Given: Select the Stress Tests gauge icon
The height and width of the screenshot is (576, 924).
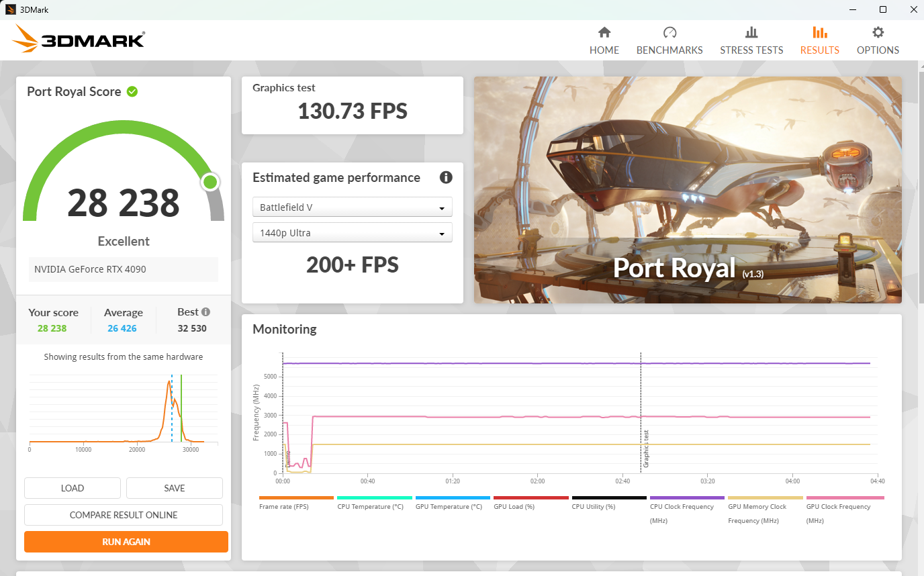Looking at the screenshot, I should [x=751, y=31].
